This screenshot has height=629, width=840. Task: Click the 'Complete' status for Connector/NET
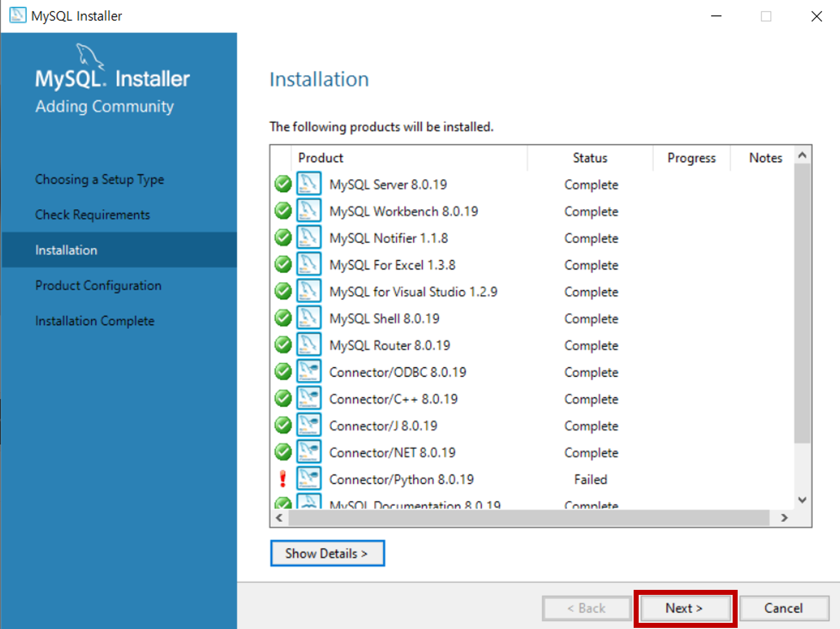[x=591, y=453]
